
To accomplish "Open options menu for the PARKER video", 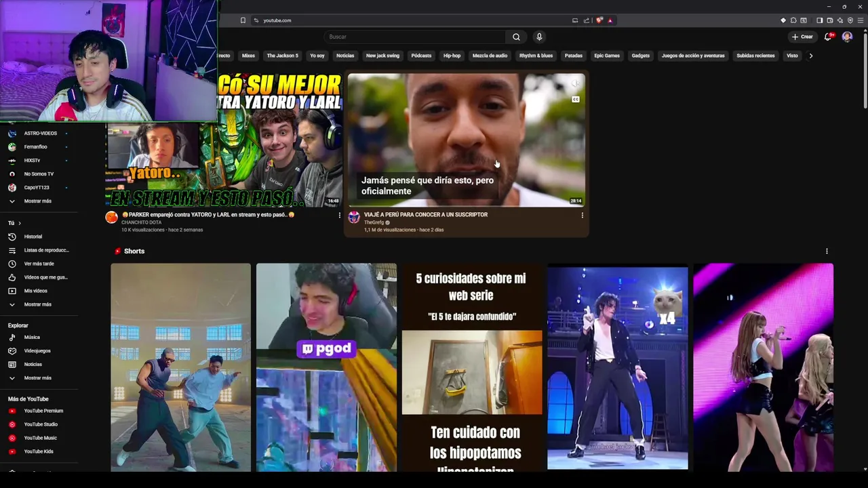I will (x=340, y=216).
